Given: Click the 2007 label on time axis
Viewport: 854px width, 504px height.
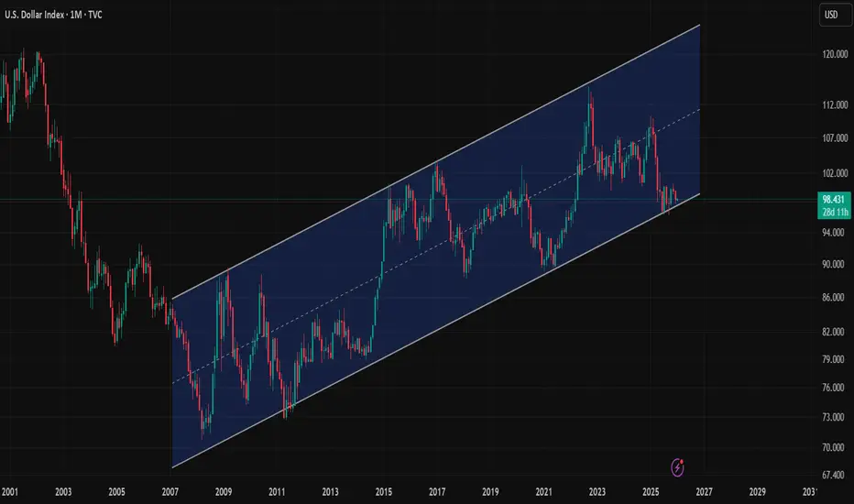Looking at the screenshot, I should click(x=170, y=492).
